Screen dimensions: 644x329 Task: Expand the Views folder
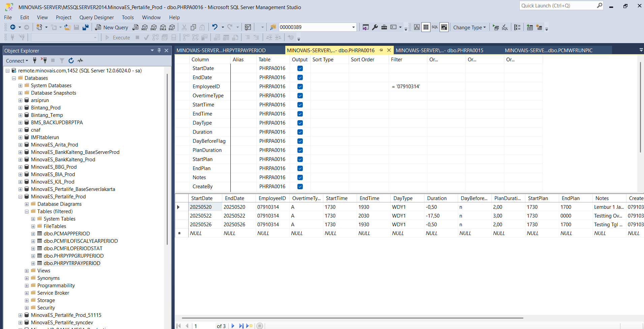pos(27,271)
